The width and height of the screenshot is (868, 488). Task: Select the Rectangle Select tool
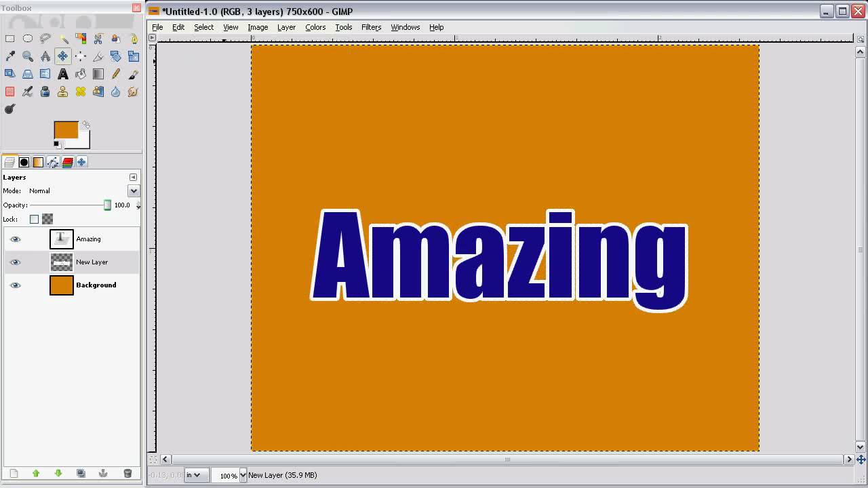tap(9, 39)
